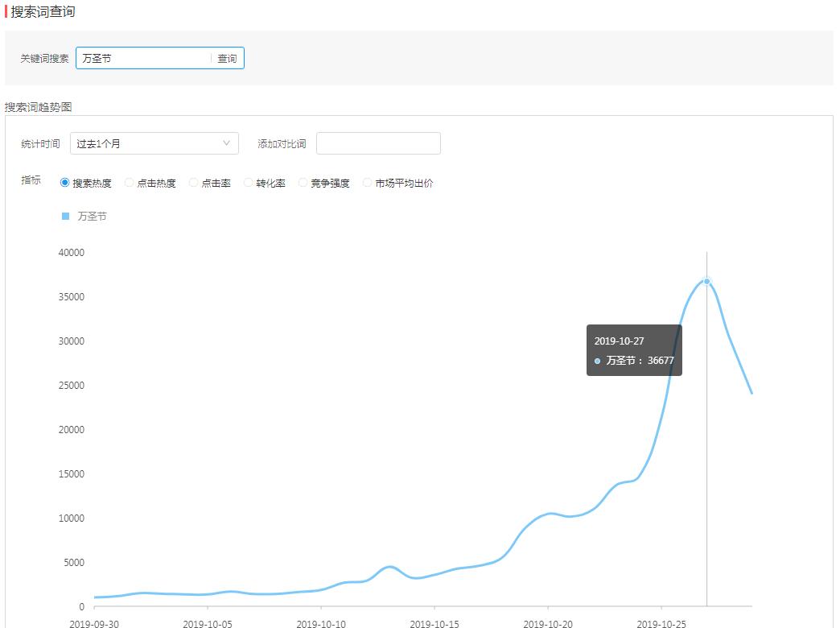Click the 25000 y-axis label
Image resolution: width=840 pixels, height=628 pixels.
pyautogui.click(x=72, y=385)
